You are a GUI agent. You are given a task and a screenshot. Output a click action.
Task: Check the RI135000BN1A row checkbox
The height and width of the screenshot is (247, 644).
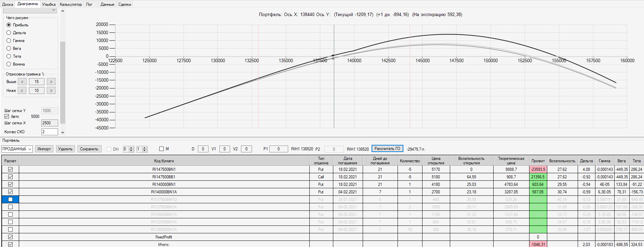[11, 215]
